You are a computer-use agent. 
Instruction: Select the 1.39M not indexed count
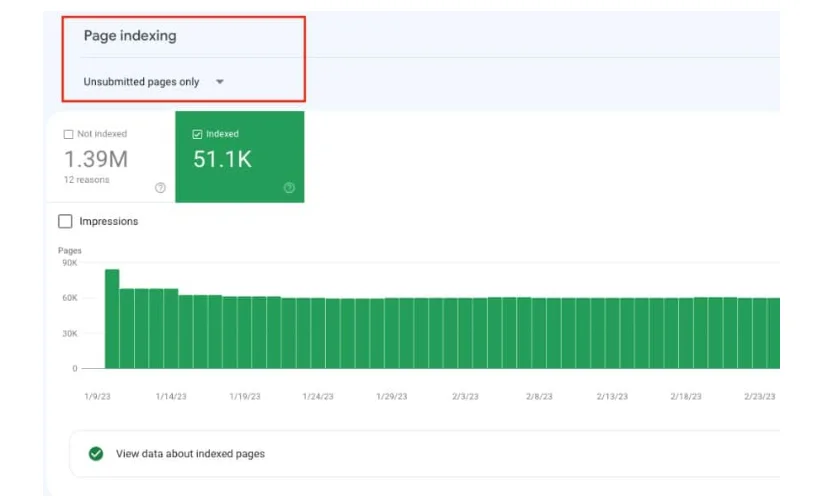coord(96,159)
